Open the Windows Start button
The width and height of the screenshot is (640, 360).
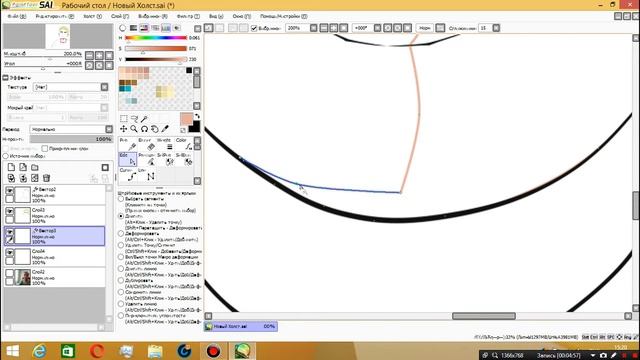point(12,351)
